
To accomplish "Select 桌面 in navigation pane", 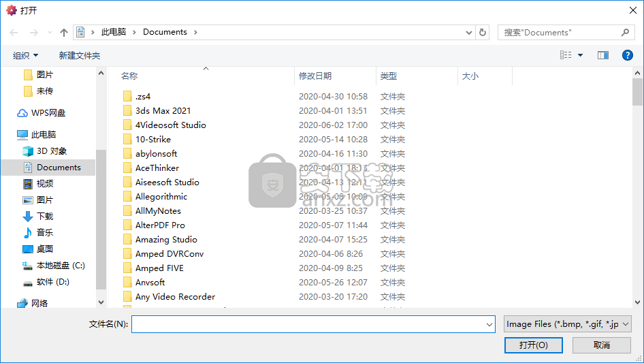I will click(38, 249).
